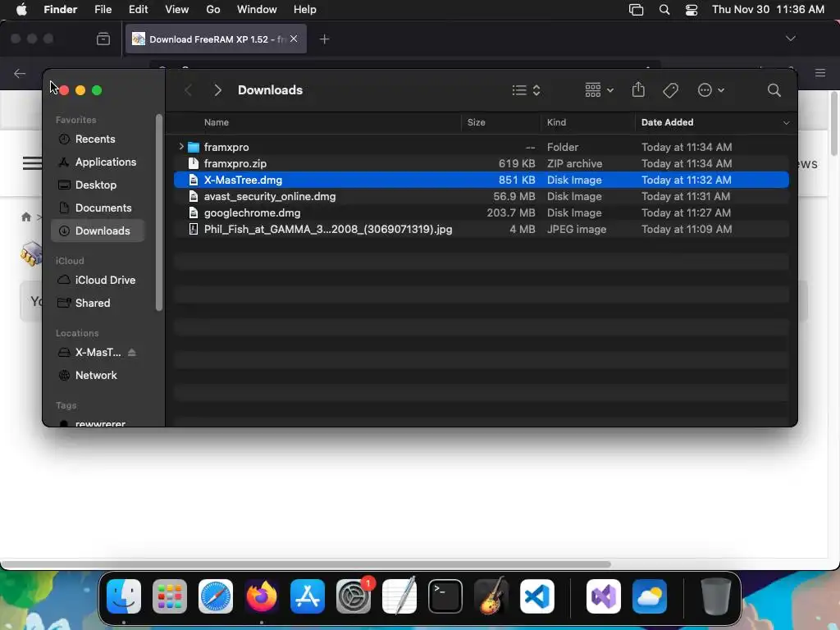Open the Edit menu
This screenshot has height=630, width=840.
pyautogui.click(x=138, y=10)
